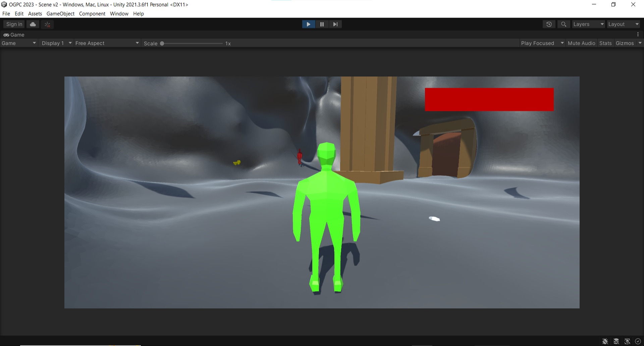Select the Game tab
This screenshot has height=346, width=644.
tap(16, 35)
